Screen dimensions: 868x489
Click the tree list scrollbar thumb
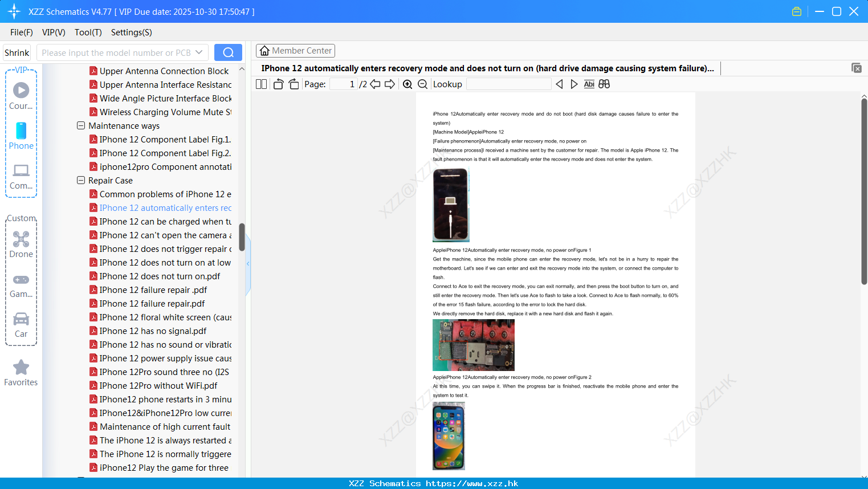[242, 237]
